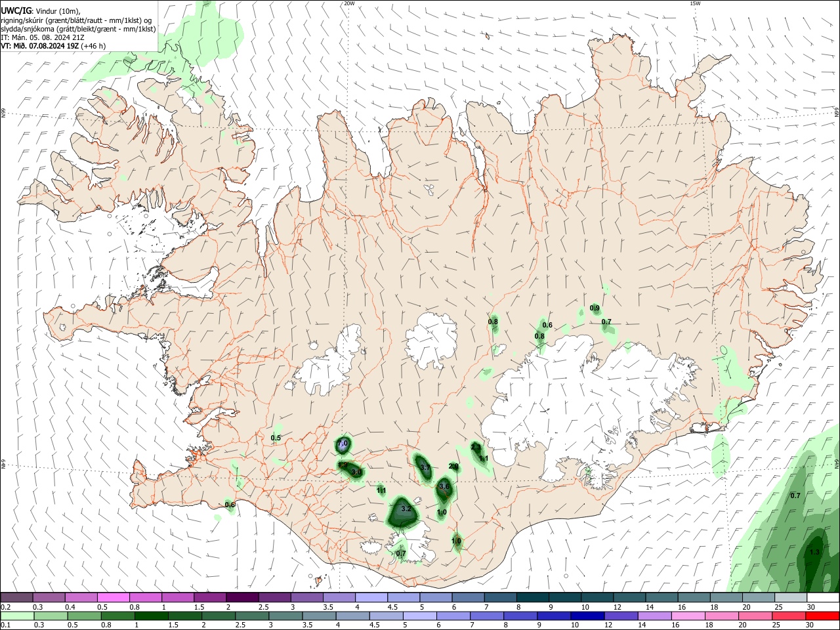
Task: Select the valid time 'VT: Mið. 07.08.2024 19Z'
Action: pos(40,46)
